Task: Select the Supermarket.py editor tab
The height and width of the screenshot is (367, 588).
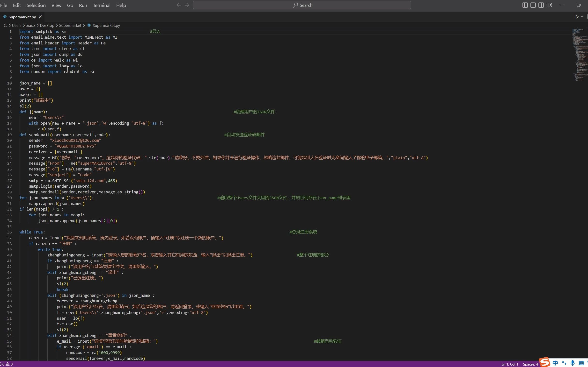Action: pyautogui.click(x=22, y=17)
